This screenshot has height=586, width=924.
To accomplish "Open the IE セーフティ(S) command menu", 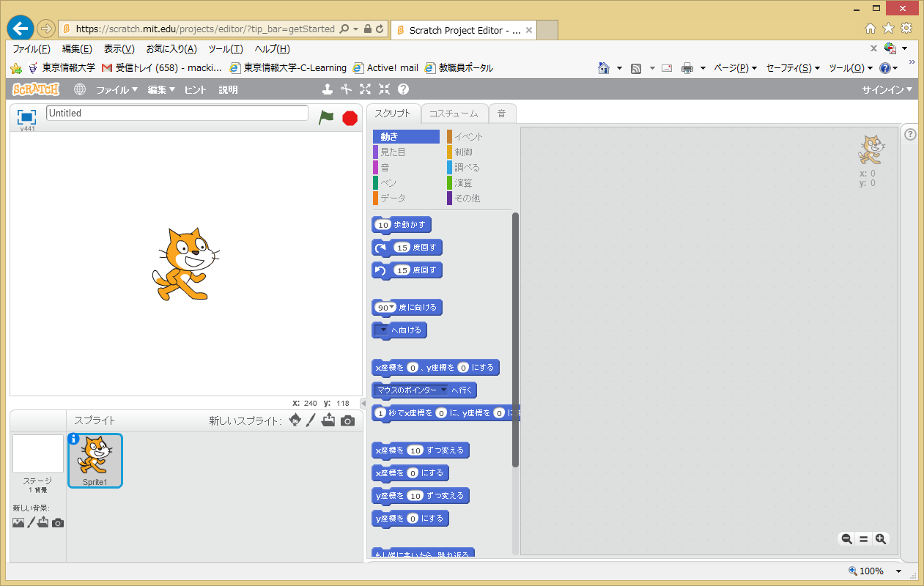I will pyautogui.click(x=793, y=68).
